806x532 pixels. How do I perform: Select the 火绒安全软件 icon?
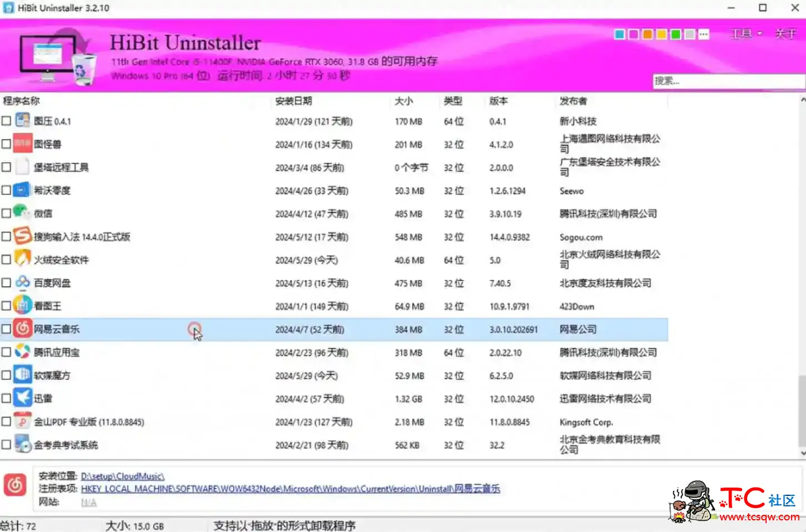(22, 259)
